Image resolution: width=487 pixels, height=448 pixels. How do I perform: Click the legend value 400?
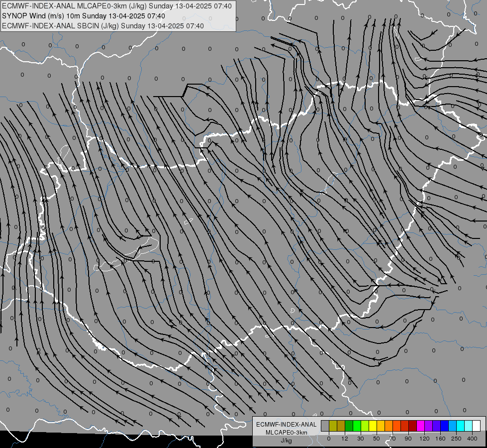pyautogui.click(x=472, y=439)
